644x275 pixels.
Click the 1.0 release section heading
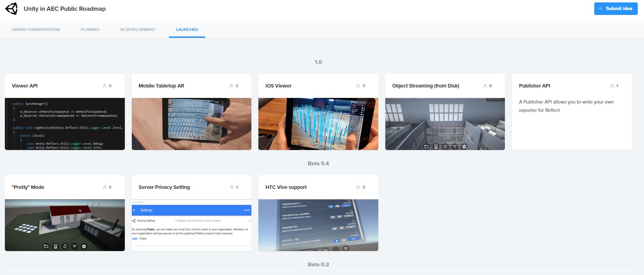point(318,62)
